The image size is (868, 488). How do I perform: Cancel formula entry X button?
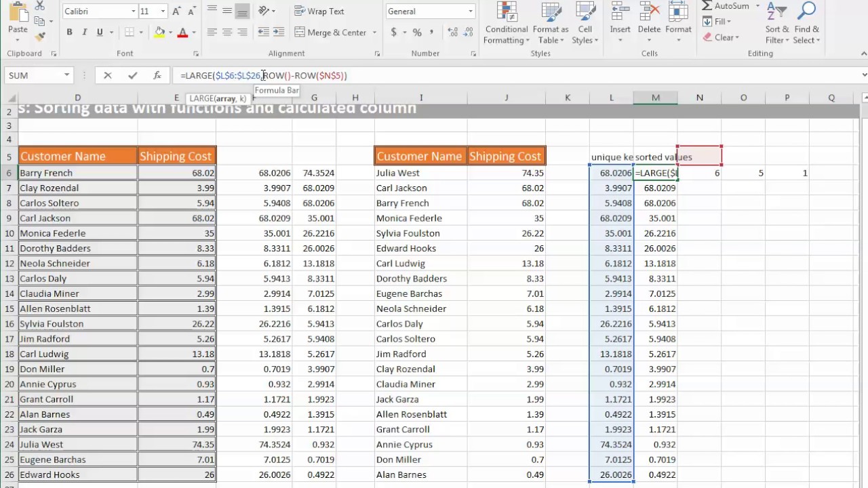point(107,75)
